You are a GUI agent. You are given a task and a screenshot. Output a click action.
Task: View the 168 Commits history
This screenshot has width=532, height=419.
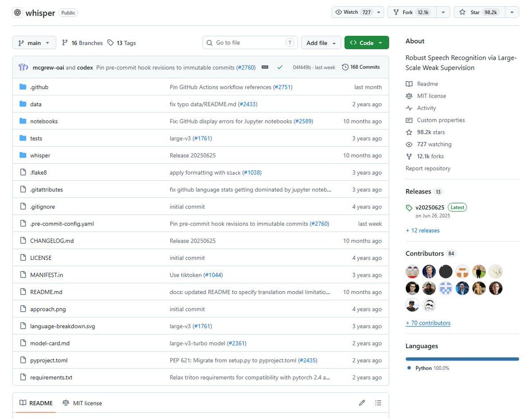(361, 67)
